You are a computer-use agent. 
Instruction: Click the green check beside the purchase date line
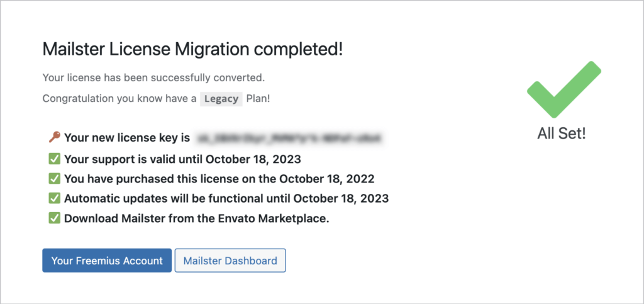pyautogui.click(x=55, y=178)
